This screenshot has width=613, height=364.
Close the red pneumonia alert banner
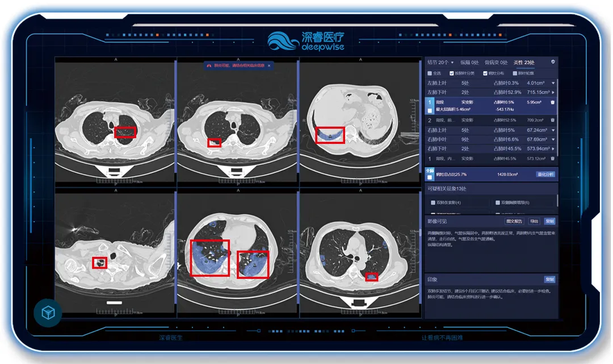click(x=269, y=66)
